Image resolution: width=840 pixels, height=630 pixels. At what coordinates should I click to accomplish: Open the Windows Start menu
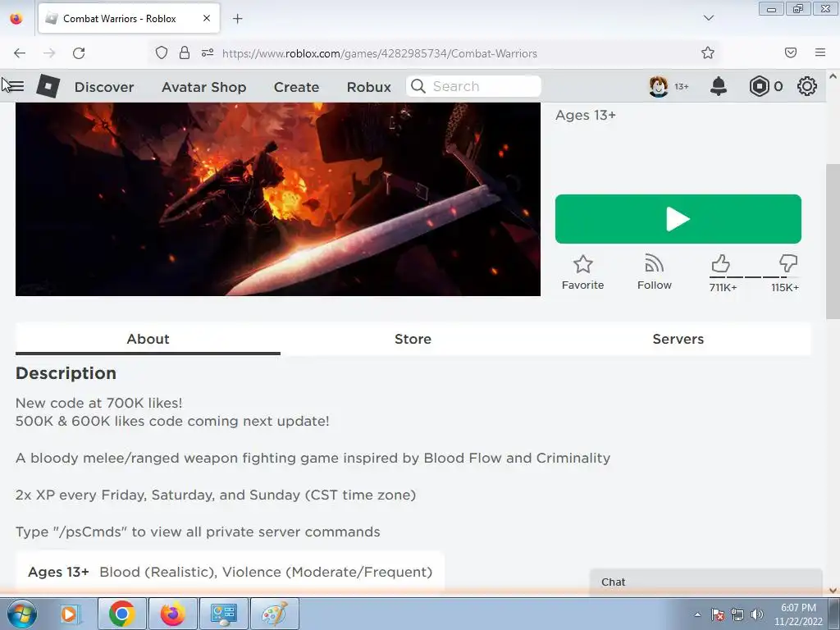click(21, 614)
